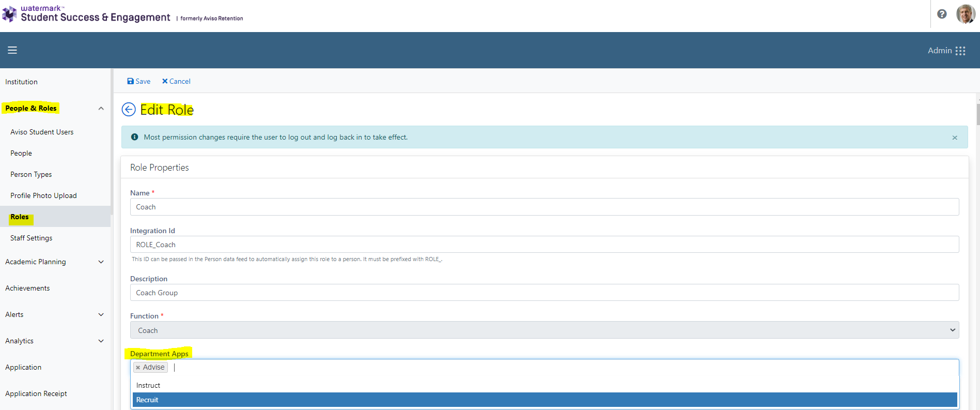980x410 pixels.
Task: Expand the Academic Planning section
Action: coord(101,262)
